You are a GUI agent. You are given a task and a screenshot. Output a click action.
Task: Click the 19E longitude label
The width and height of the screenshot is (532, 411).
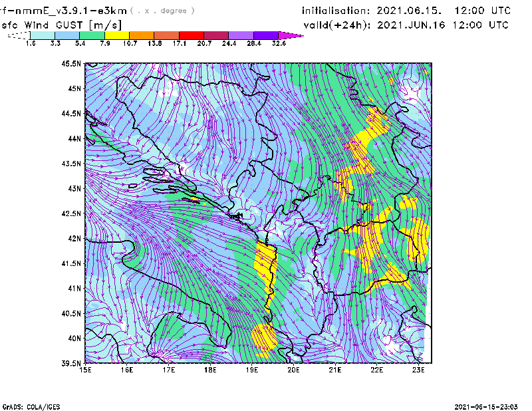click(x=252, y=370)
